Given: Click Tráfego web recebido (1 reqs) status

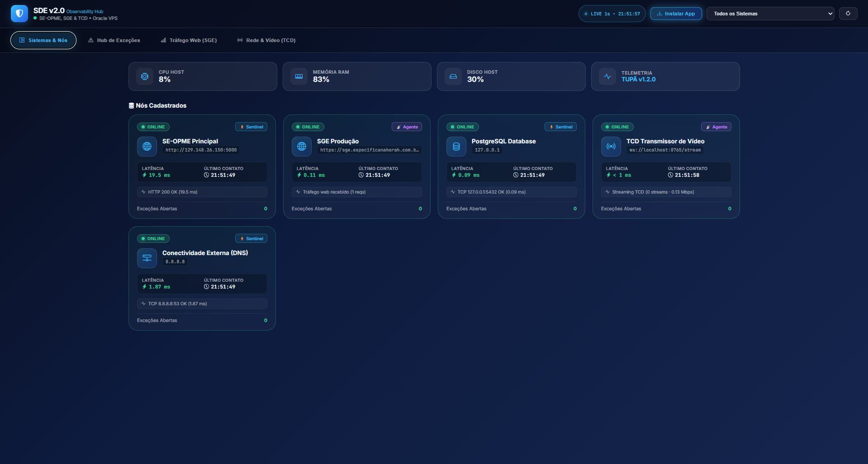Looking at the screenshot, I should click(x=357, y=192).
